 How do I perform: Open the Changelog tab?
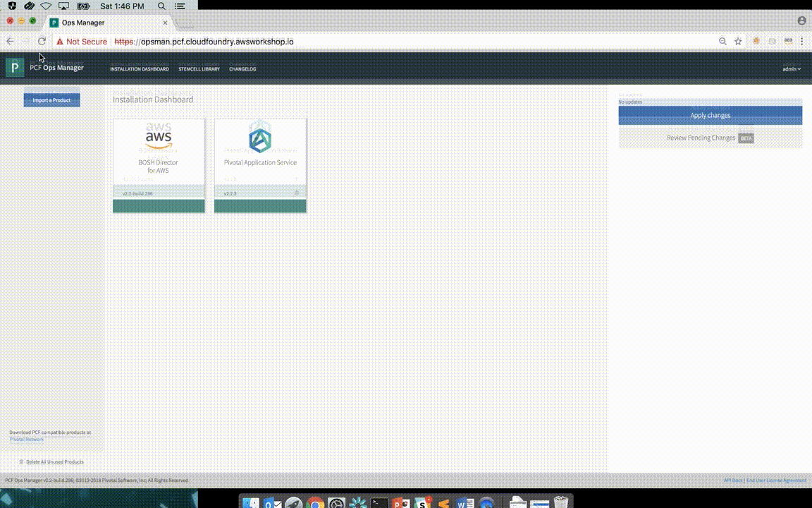[x=242, y=69]
